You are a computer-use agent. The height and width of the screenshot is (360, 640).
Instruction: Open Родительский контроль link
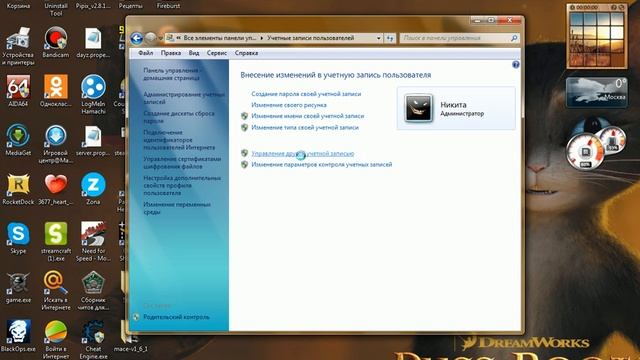(x=176, y=317)
